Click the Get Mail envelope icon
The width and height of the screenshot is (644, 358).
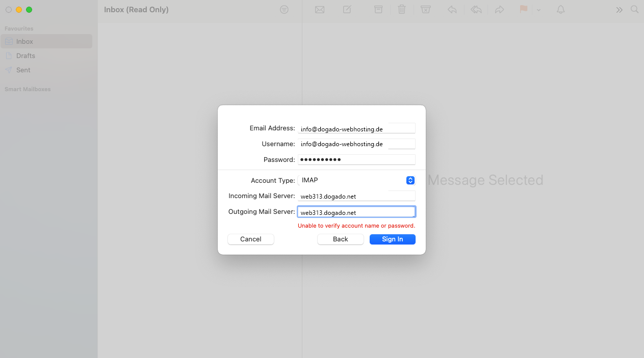[x=320, y=10]
